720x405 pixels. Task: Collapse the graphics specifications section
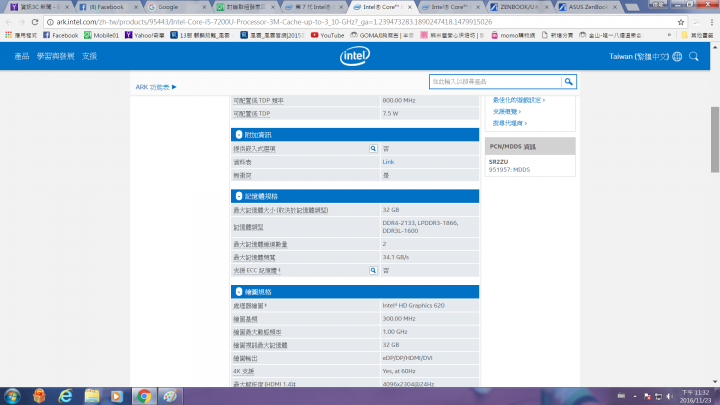click(239, 292)
